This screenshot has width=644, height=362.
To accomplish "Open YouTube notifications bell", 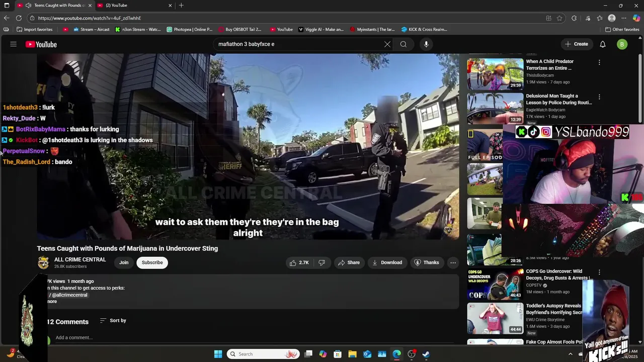I will click(603, 44).
